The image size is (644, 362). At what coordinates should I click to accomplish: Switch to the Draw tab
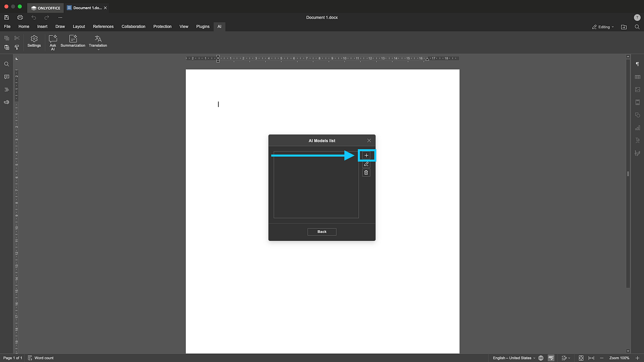pyautogui.click(x=60, y=27)
